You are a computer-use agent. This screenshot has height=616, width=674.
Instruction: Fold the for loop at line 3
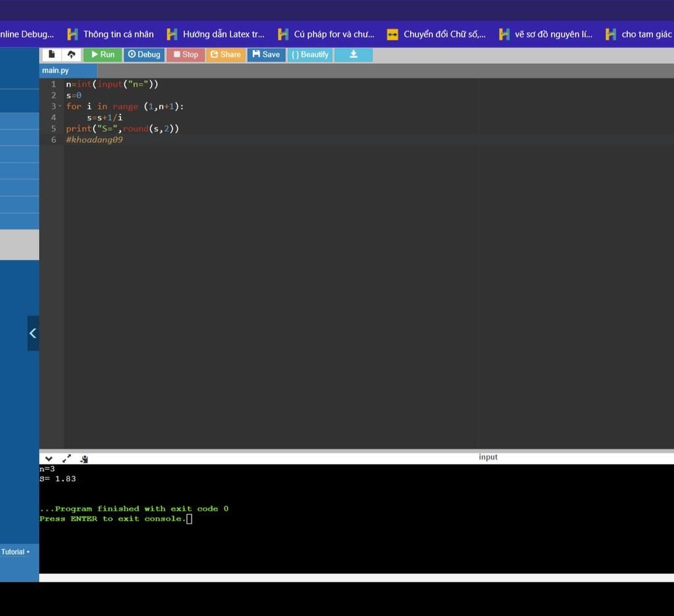[60, 106]
